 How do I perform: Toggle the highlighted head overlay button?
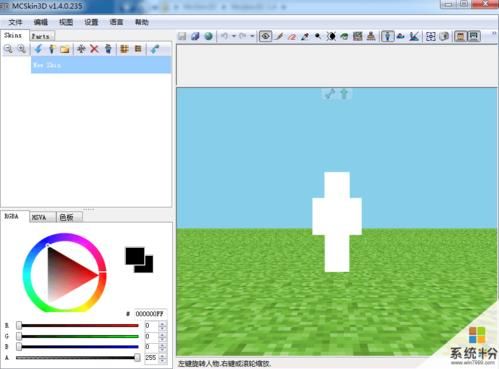tap(461, 36)
